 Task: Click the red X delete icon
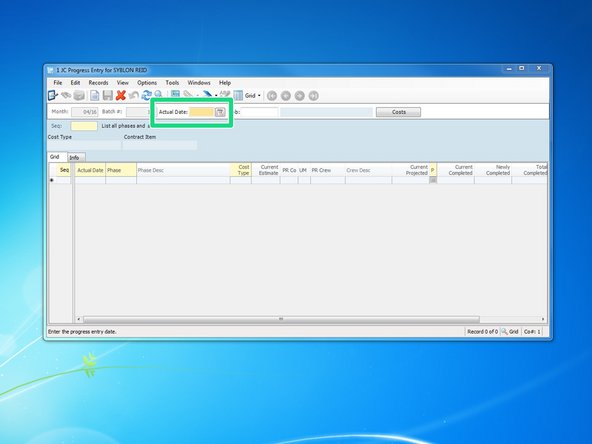coord(120,96)
